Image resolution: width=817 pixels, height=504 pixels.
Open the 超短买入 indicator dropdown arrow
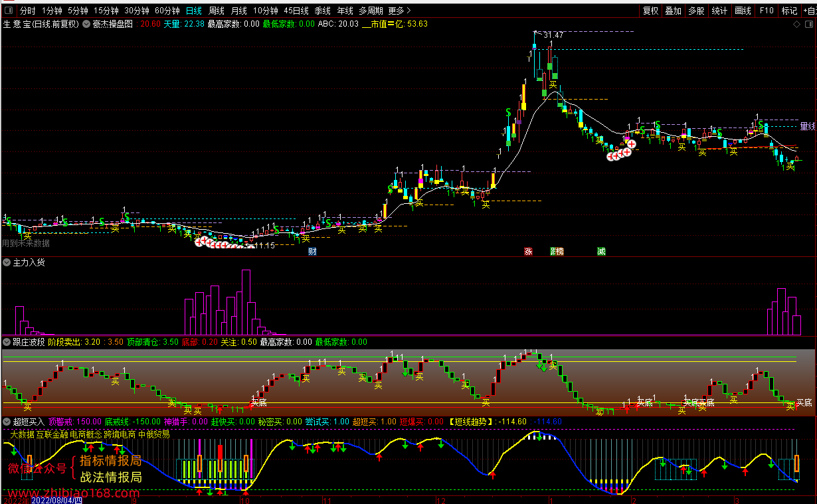click(x=7, y=422)
